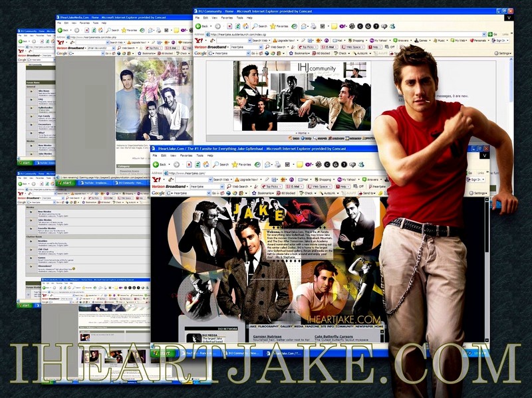The height and width of the screenshot is (398, 532).
Task: Open Garnier Nutrisse link on fansite page
Action: point(267,336)
